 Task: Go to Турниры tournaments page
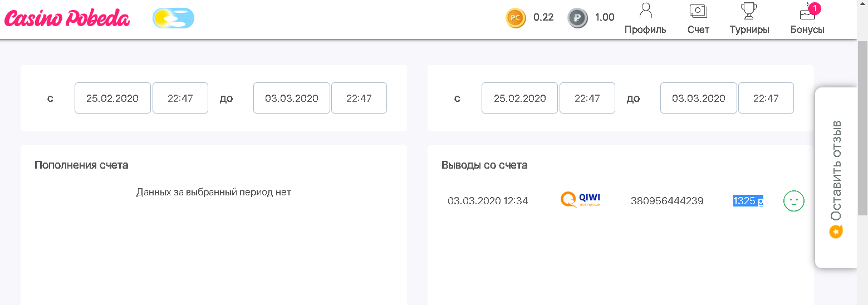click(749, 18)
